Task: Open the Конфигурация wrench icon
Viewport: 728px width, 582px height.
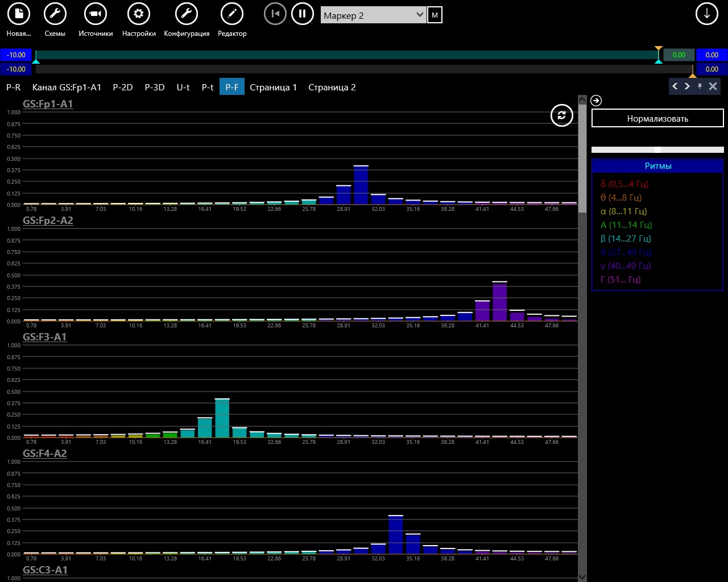Action: point(187,14)
